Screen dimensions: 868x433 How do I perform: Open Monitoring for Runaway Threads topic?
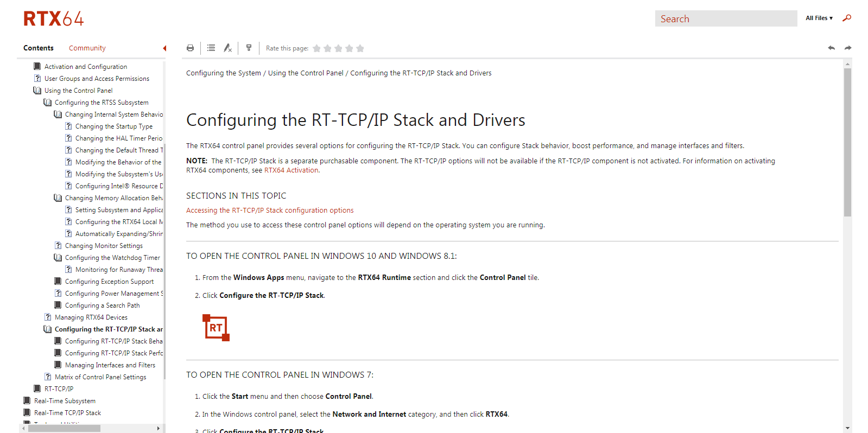point(119,269)
